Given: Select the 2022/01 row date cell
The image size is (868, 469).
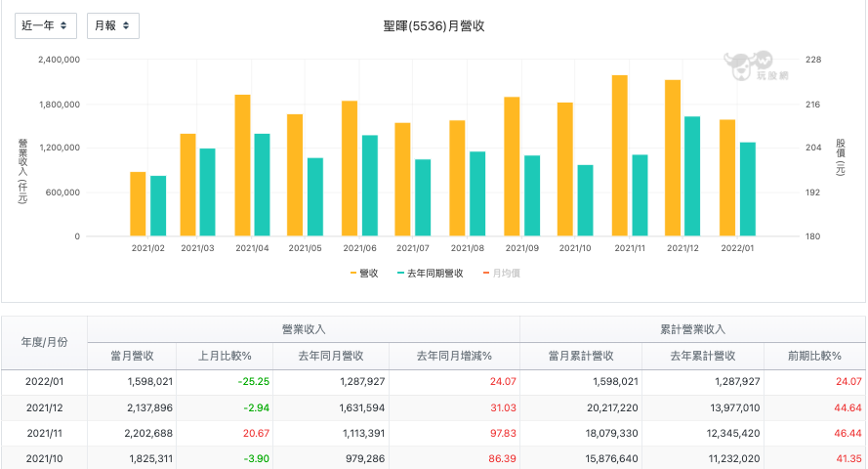Looking at the screenshot, I should click(44, 381).
